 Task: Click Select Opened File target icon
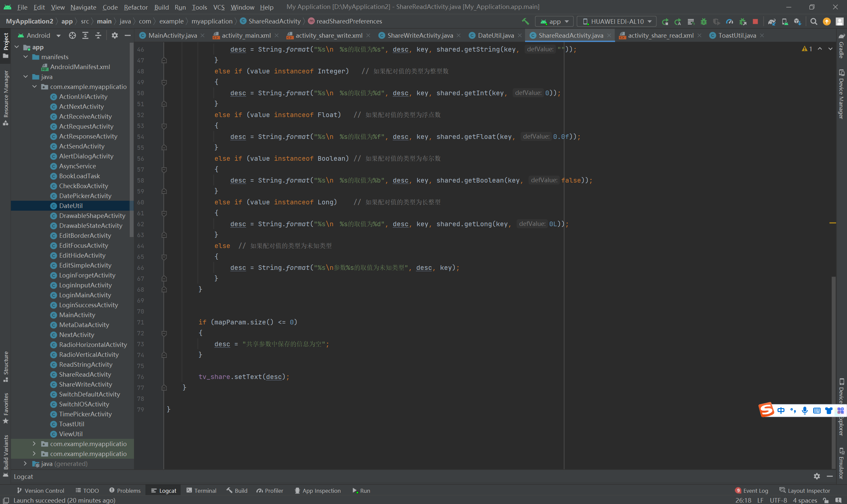point(72,35)
